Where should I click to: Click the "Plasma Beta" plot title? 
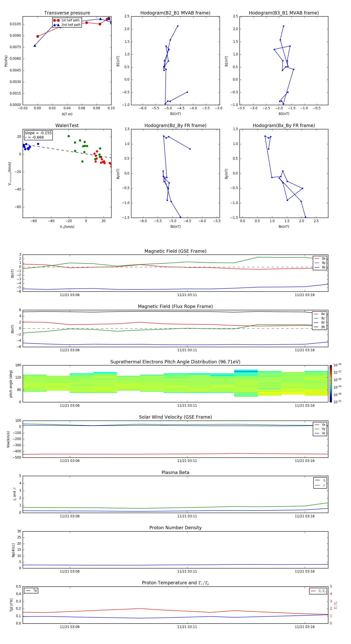click(x=175, y=473)
